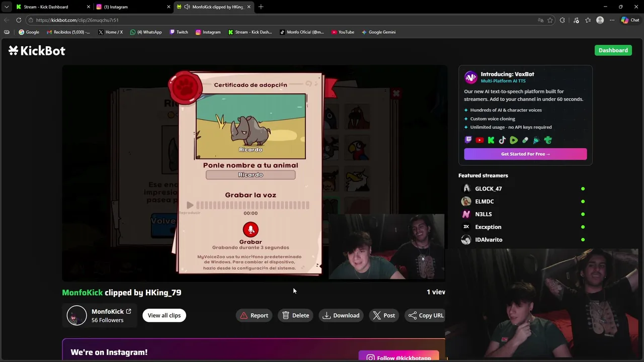Click the Kick icon in the VoxBot card
The width and height of the screenshot is (644, 362).
[491, 140]
